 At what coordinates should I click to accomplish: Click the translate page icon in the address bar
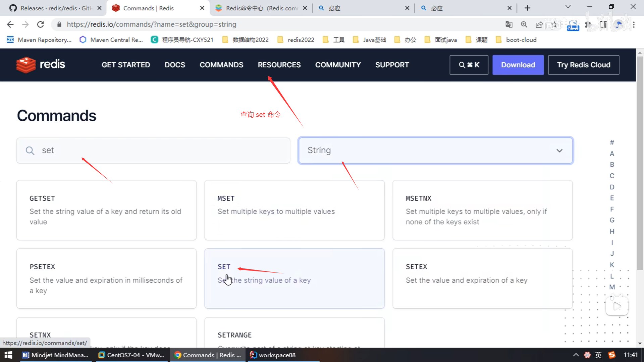pyautogui.click(x=509, y=24)
